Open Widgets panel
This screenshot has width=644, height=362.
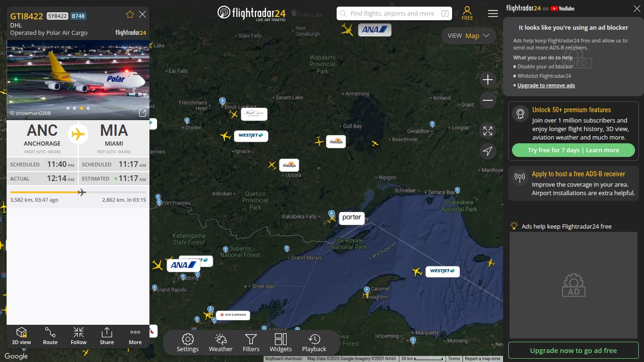point(281,343)
